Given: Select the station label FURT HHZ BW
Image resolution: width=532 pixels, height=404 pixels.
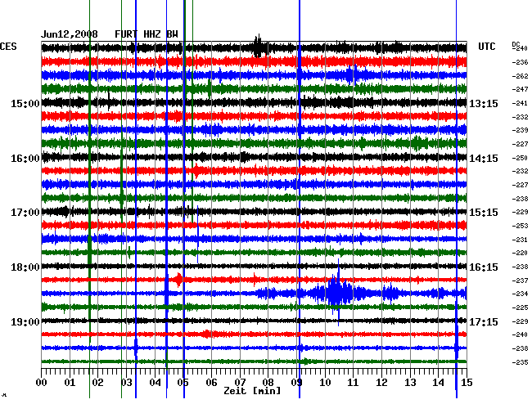Looking at the screenshot, I should coord(147,34).
